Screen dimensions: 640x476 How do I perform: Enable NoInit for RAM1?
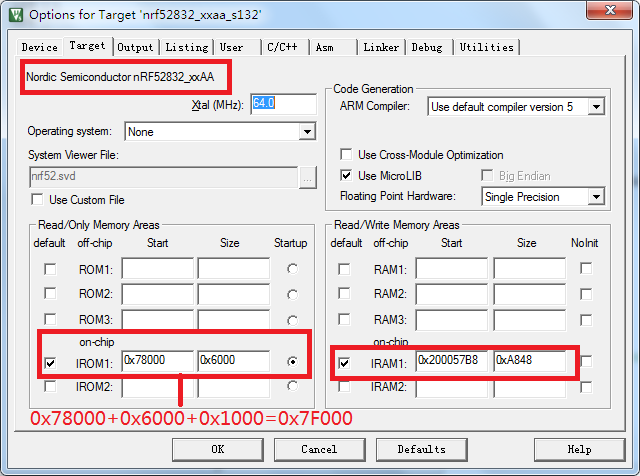point(586,269)
